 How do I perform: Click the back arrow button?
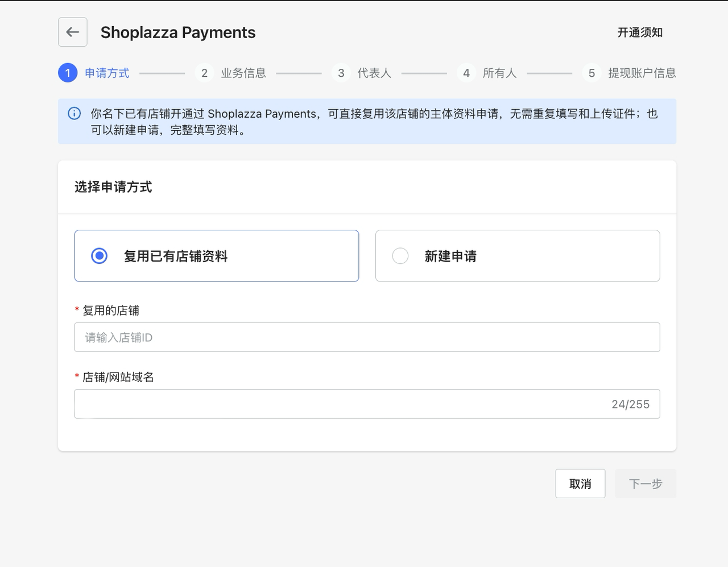(x=73, y=32)
